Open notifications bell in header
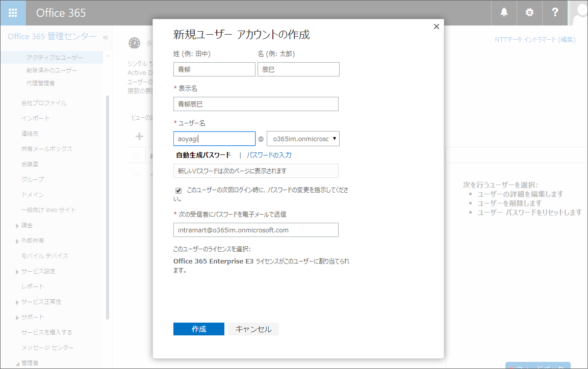This screenshot has width=588, height=369. [x=504, y=13]
